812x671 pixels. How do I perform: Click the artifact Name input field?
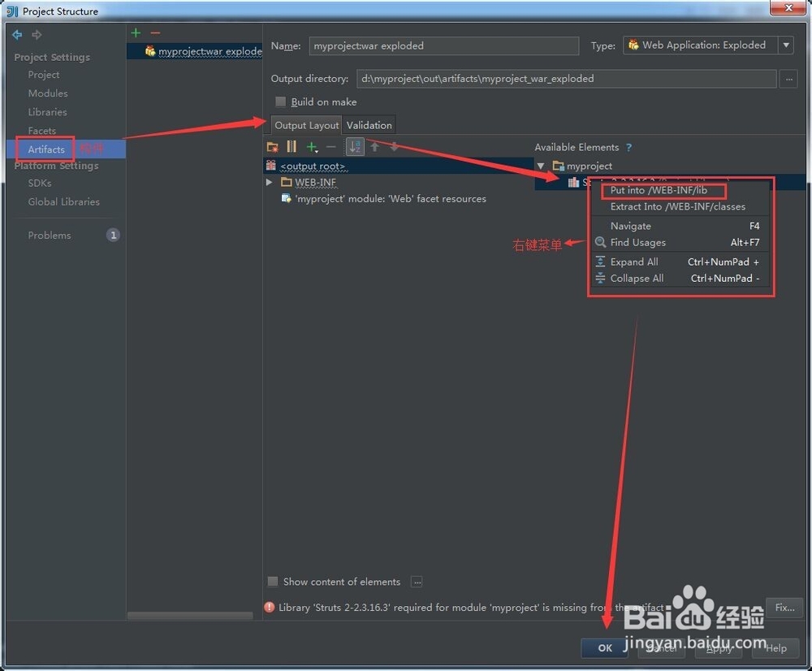pos(444,45)
